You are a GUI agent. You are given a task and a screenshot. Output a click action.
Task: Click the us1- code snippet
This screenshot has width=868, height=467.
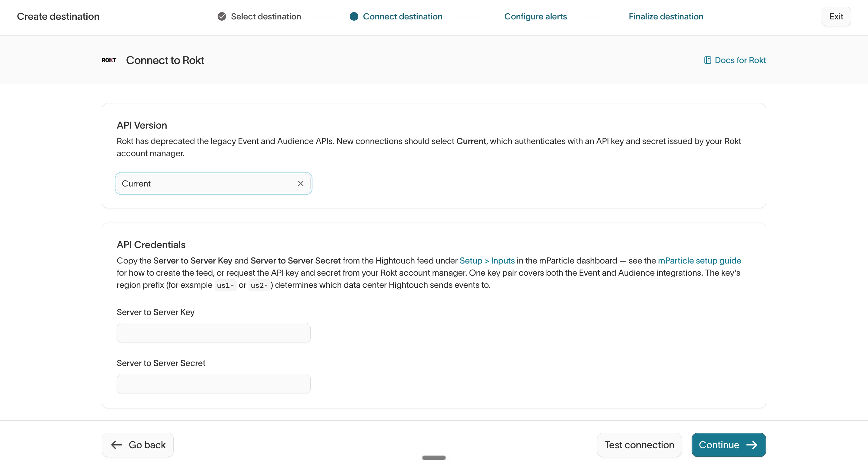coord(225,285)
